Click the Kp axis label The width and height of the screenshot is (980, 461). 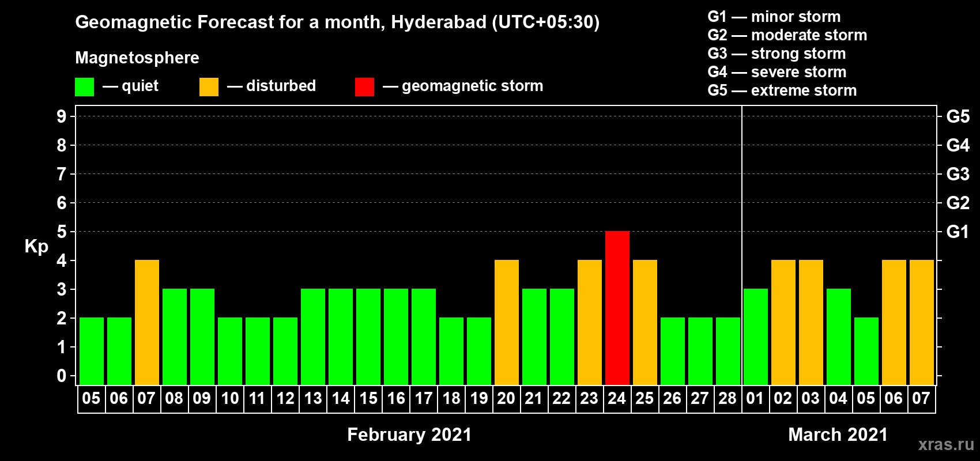coord(36,246)
